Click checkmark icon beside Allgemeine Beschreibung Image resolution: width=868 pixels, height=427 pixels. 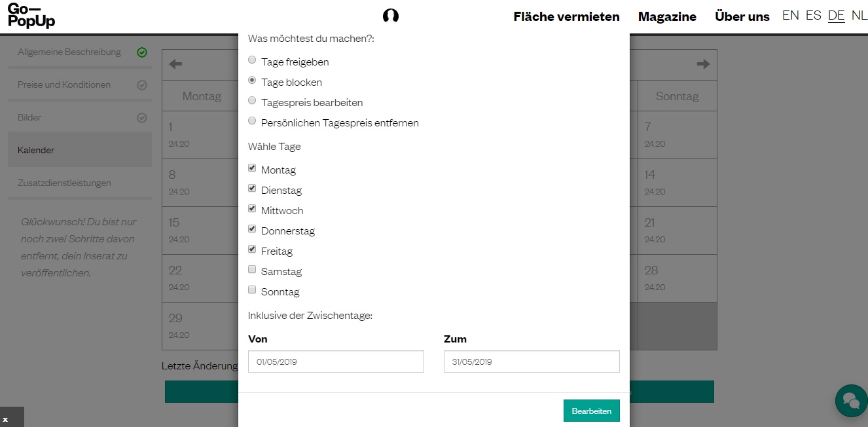pos(142,52)
